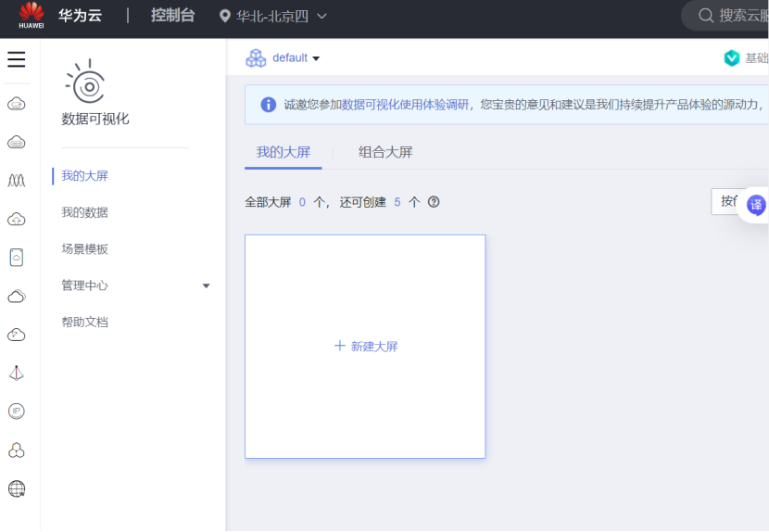Click the blue info icon in banner
Screen dimensions: 769x532
point(269,105)
